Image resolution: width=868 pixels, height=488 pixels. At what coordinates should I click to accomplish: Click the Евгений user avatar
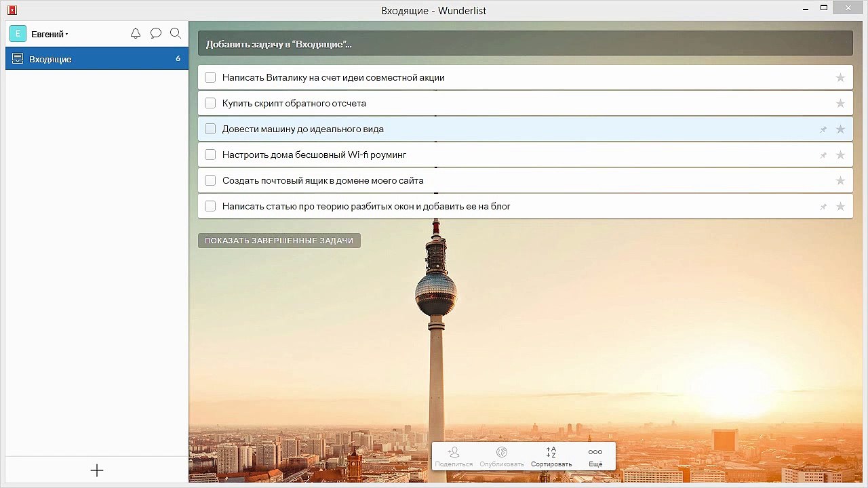tap(18, 34)
